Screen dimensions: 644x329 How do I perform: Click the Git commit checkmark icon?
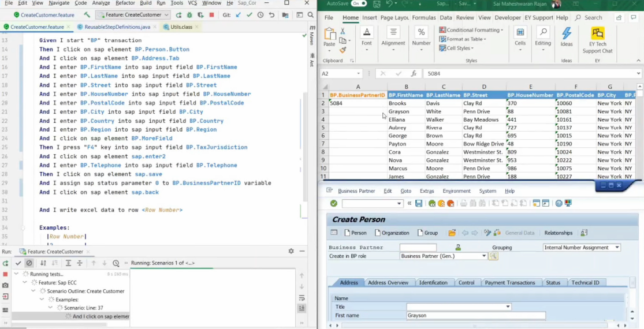(x=250, y=15)
